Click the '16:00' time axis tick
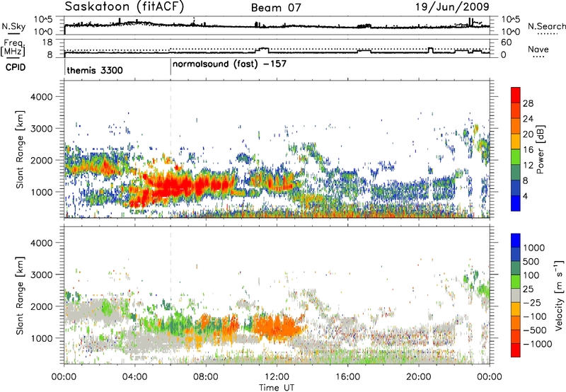566x392 pixels. (x=347, y=377)
